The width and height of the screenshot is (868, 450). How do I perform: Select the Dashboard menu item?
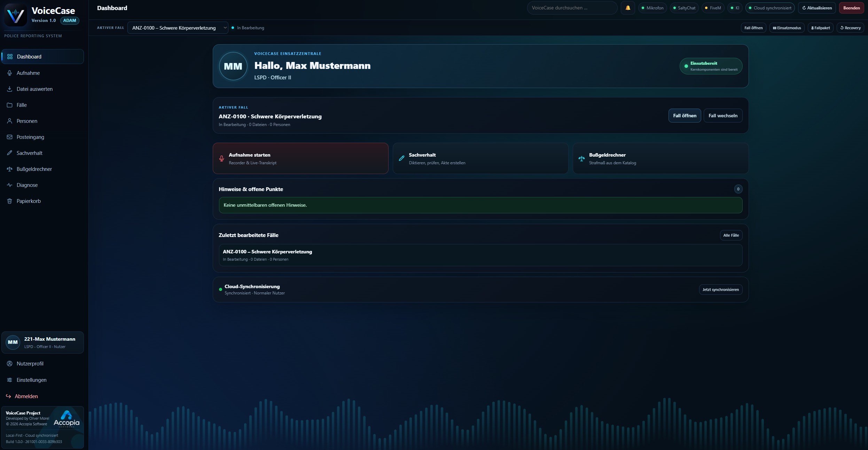(x=43, y=57)
